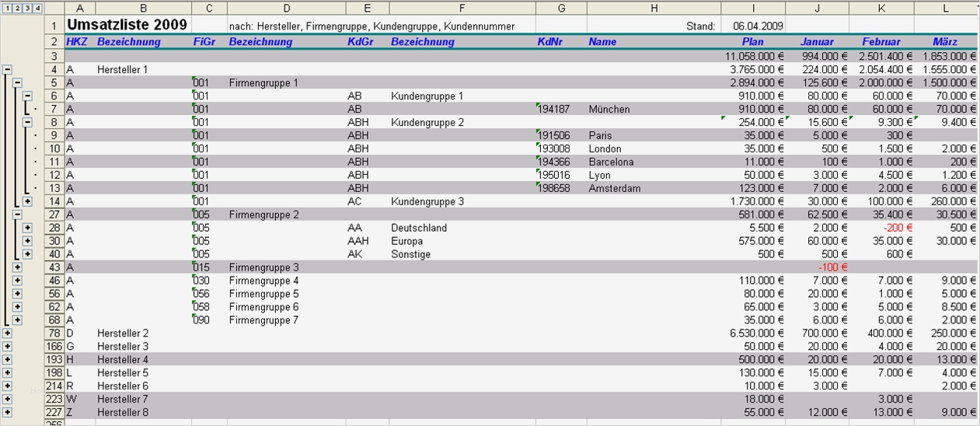Image resolution: width=980 pixels, height=426 pixels.
Task: Collapse the Hersteller 1 group in row 4
Action: [7, 69]
